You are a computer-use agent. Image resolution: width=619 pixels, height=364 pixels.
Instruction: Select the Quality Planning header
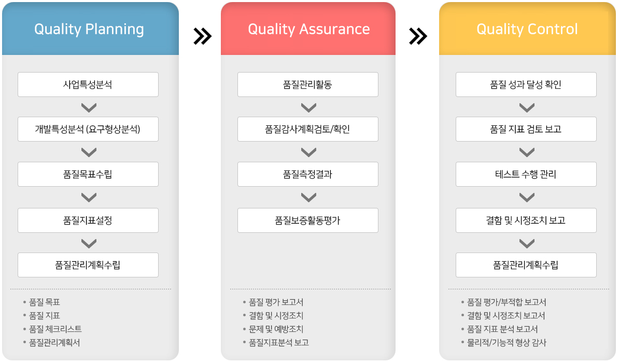pyautogui.click(x=90, y=29)
